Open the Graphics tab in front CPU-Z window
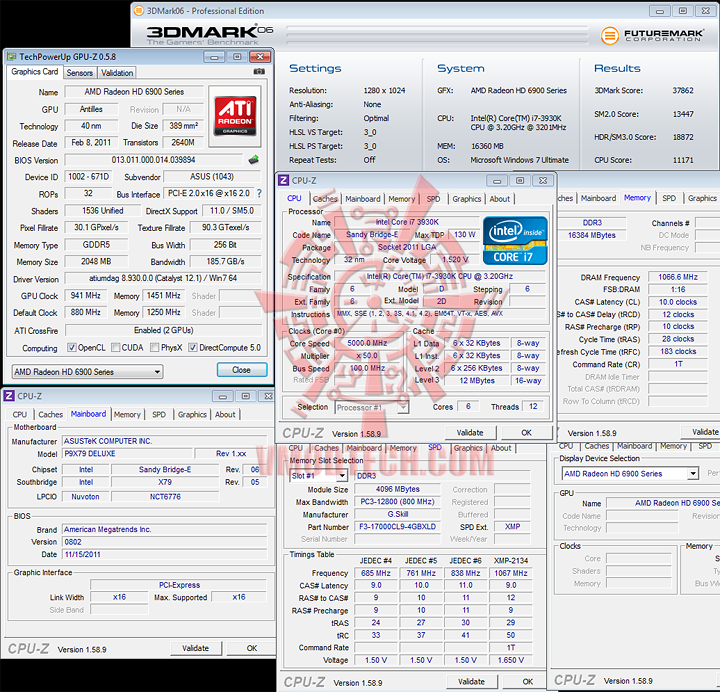The width and height of the screenshot is (720, 692). 467,199
